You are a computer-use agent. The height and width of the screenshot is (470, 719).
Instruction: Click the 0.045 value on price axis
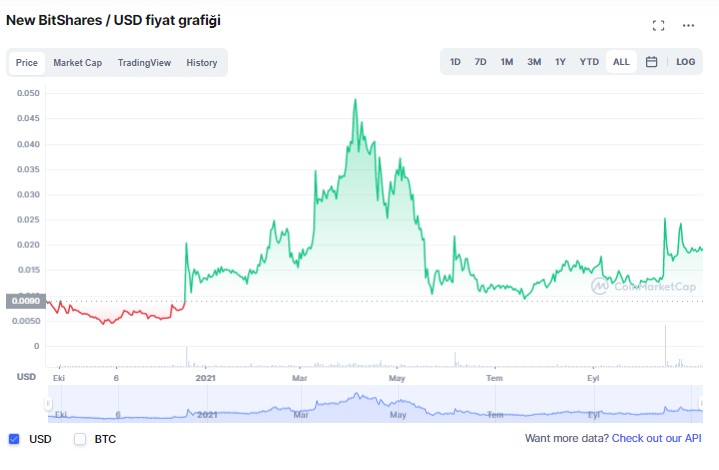28,118
